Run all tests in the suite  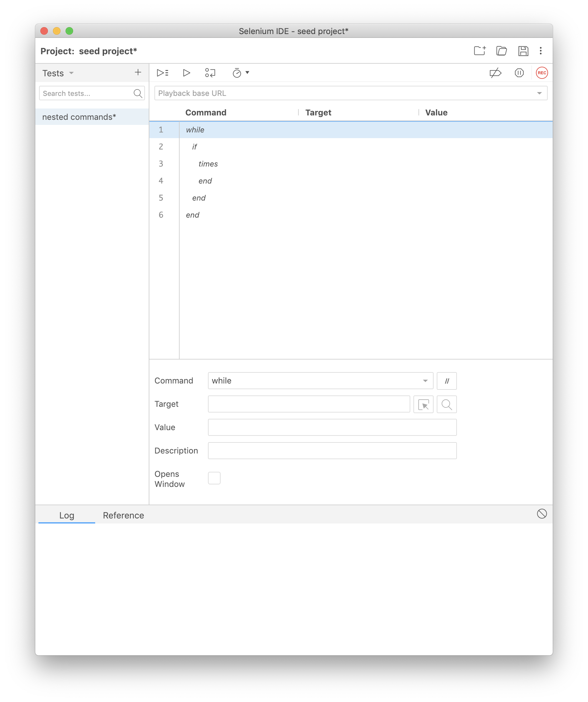click(163, 73)
